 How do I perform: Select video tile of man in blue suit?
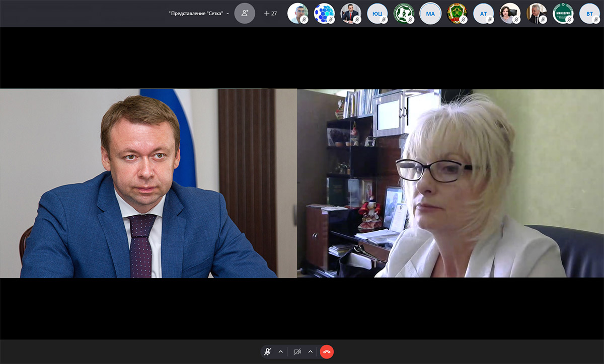pos(148,184)
